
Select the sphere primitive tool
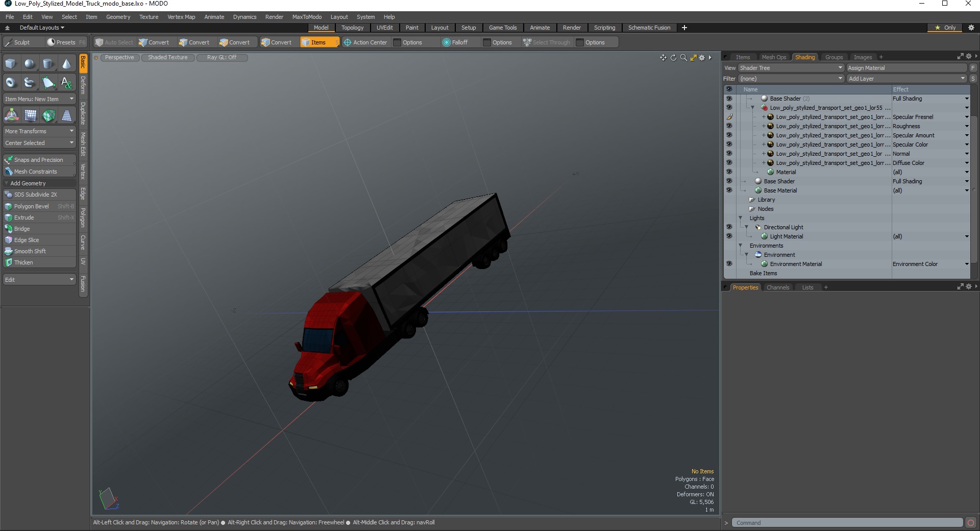pos(30,64)
